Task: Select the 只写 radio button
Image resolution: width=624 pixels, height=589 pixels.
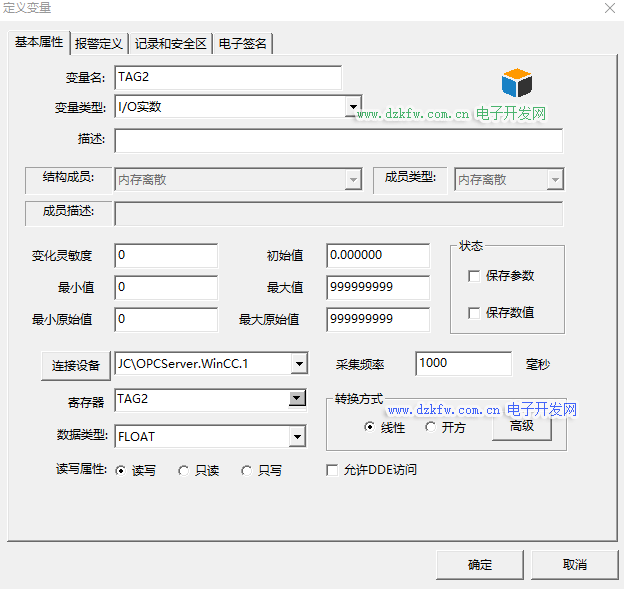Action: tap(246, 470)
